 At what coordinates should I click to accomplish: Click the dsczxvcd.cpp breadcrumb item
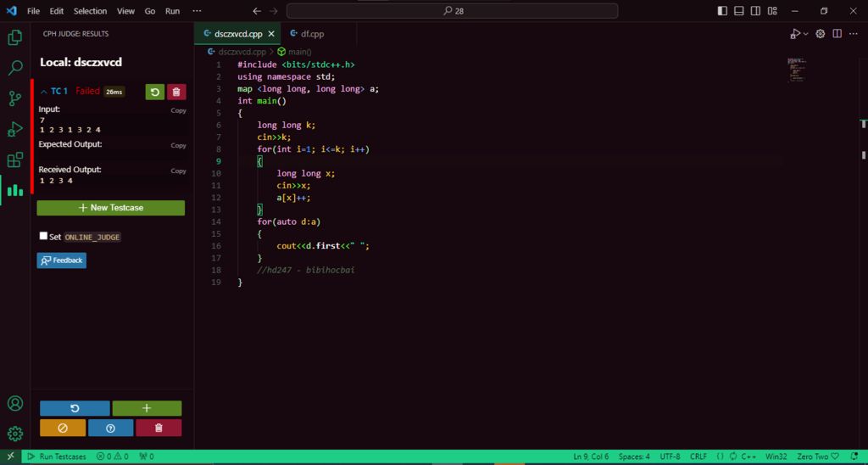click(237, 52)
